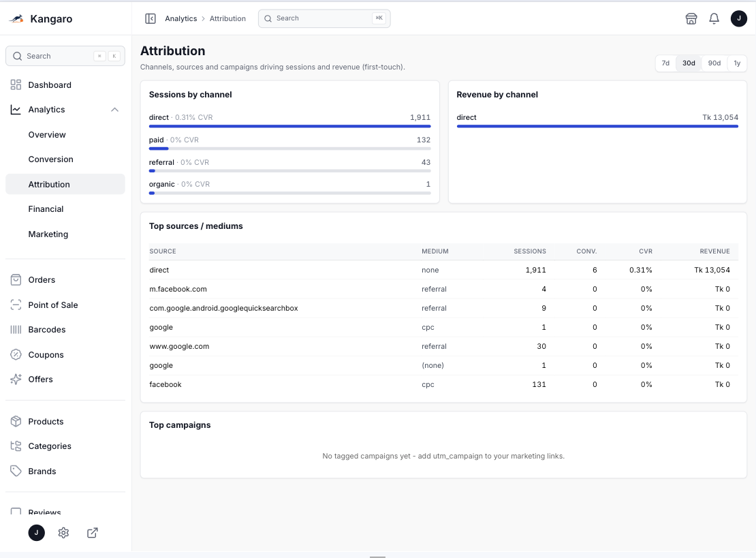Screen dimensions: 756x558
Task: Open the Categories page
Action: (65, 446)
